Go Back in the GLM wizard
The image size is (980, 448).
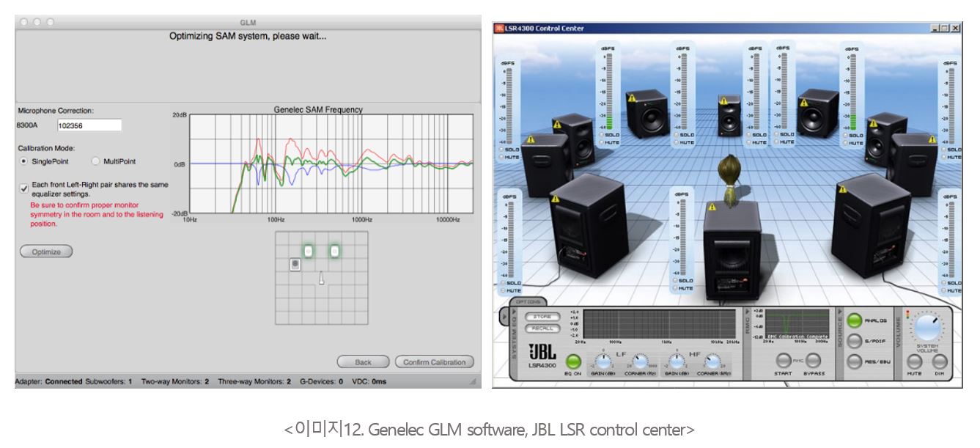click(363, 362)
